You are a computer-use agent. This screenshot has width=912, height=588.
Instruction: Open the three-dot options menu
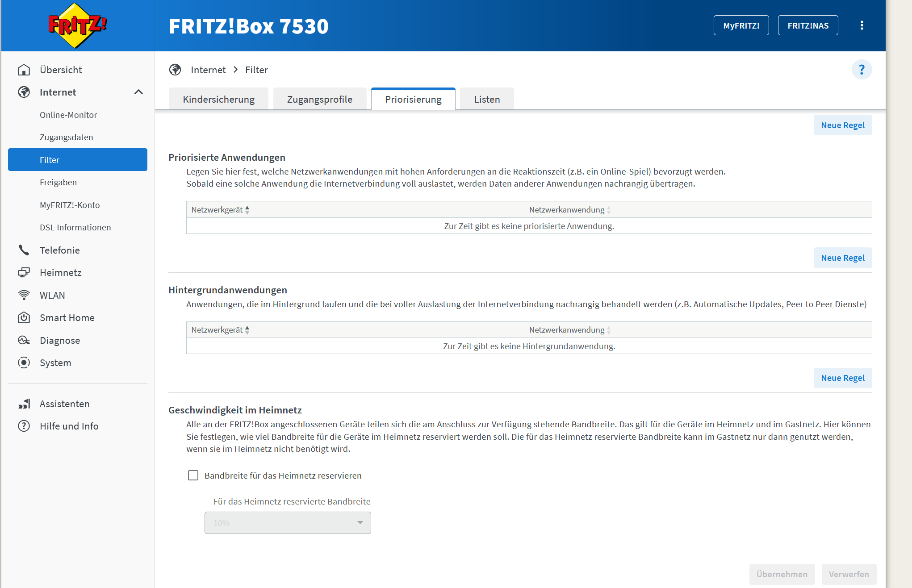pos(862,25)
